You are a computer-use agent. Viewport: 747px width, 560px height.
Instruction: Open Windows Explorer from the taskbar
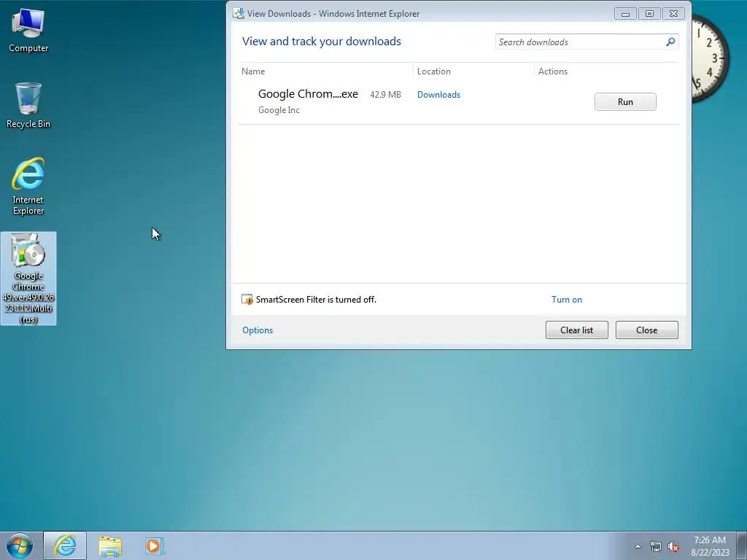(x=111, y=545)
